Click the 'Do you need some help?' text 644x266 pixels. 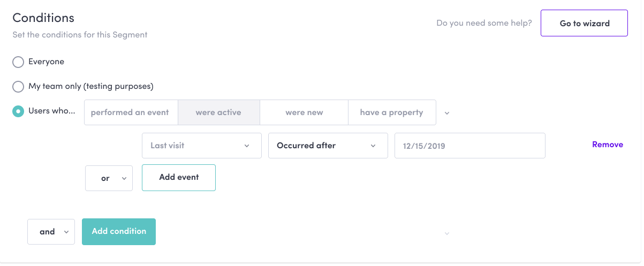tap(484, 23)
